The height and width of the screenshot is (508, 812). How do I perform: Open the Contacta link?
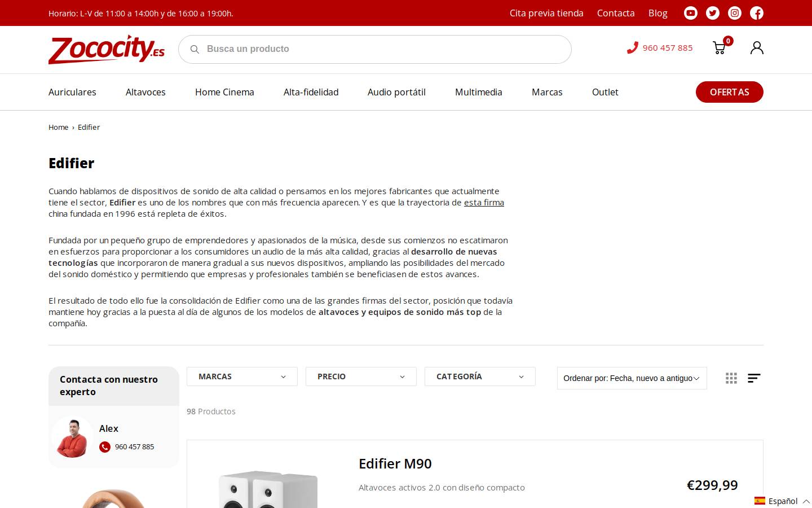point(616,13)
